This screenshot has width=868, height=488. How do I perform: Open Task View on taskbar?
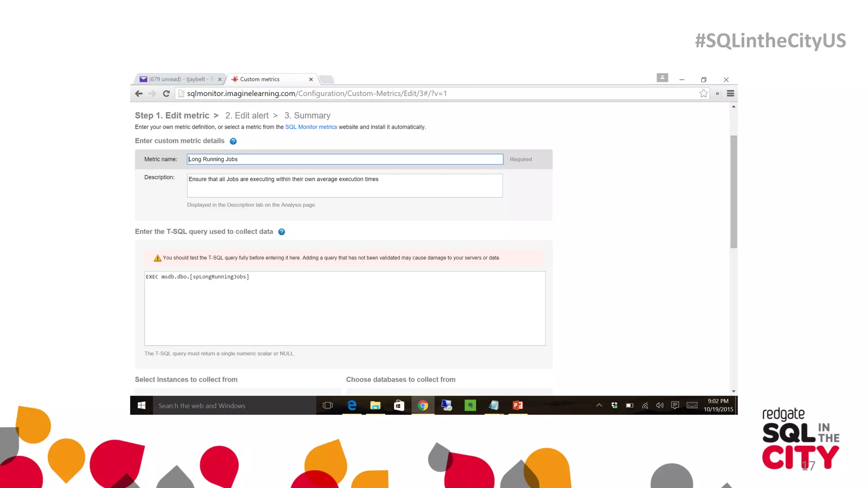pos(328,405)
